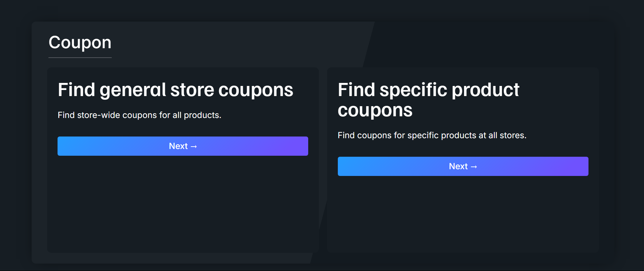Click the word "Find" in the left card title
The width and height of the screenshot is (644, 271).
click(76, 90)
